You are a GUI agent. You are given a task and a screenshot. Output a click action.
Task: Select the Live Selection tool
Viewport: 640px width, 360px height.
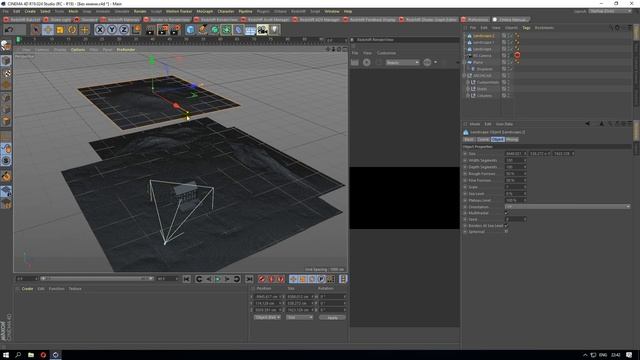point(36,29)
